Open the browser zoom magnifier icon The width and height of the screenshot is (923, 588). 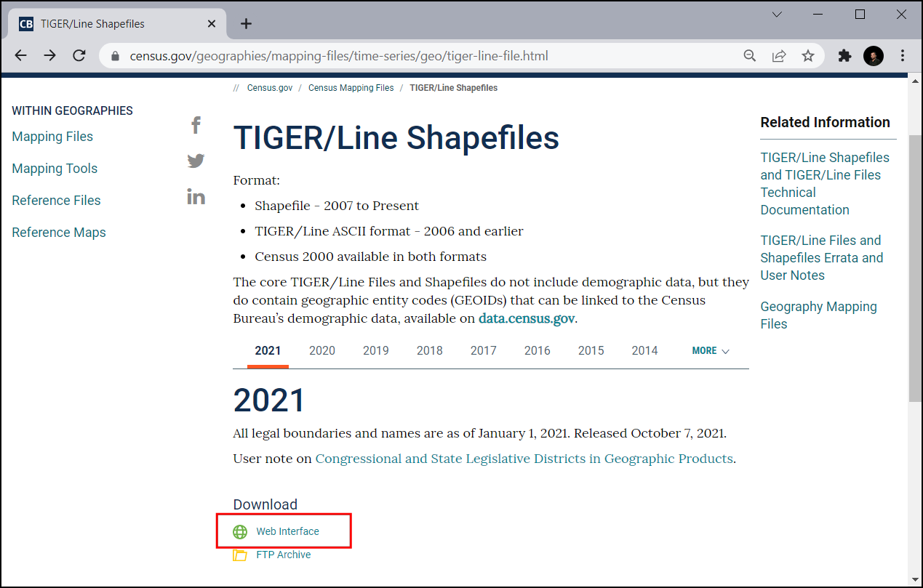[749, 56]
